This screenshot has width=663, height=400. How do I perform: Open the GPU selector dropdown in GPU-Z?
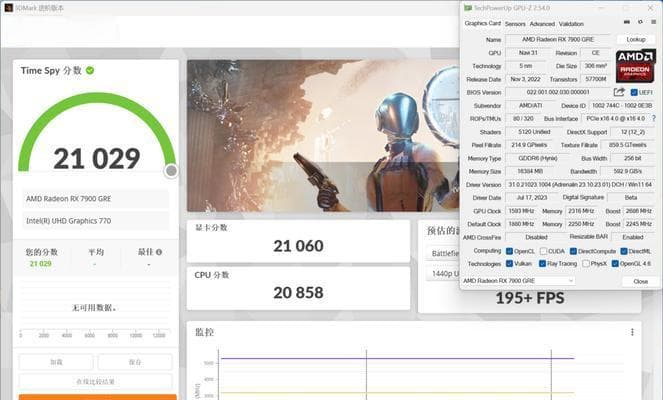518,281
